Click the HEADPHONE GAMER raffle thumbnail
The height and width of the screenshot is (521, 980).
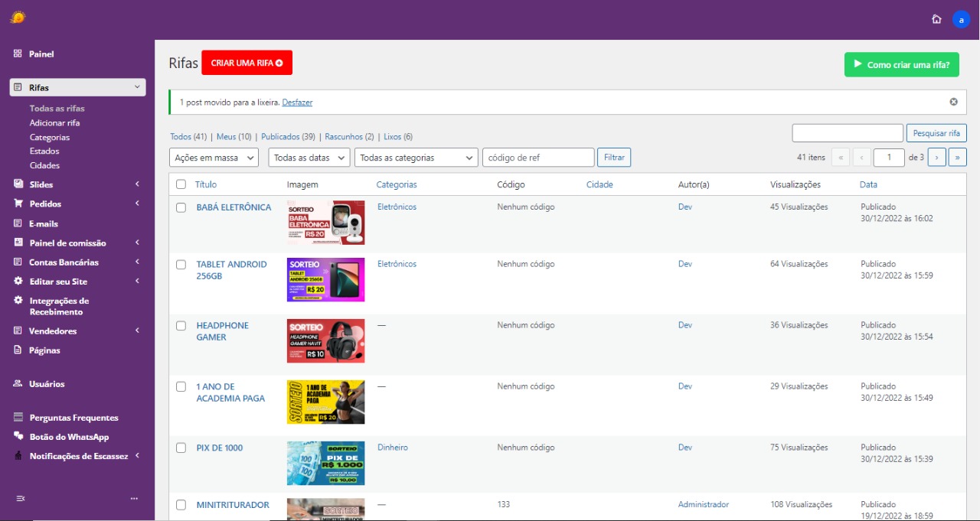click(325, 341)
